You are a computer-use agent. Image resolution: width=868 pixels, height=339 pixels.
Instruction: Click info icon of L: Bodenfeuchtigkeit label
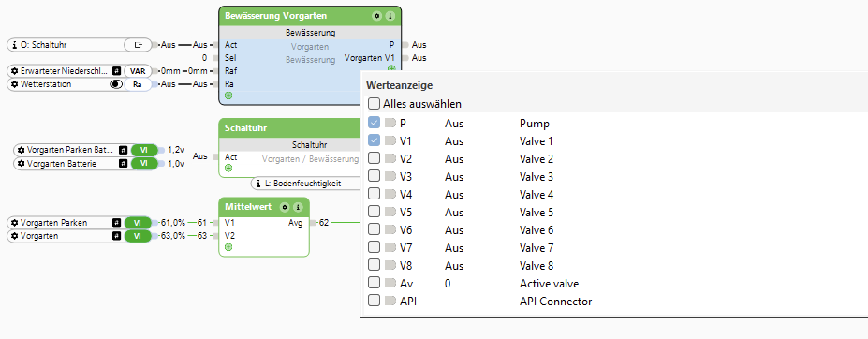(258, 184)
